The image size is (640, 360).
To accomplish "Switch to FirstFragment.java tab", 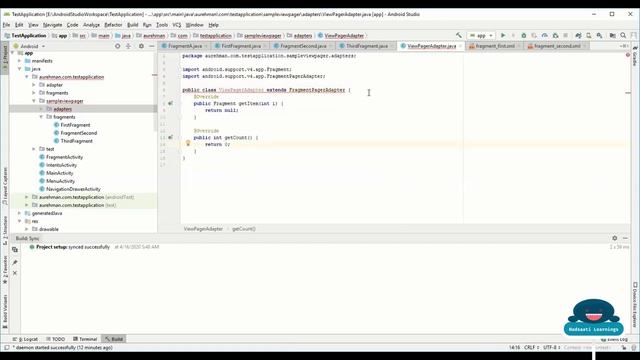I will point(240,46).
